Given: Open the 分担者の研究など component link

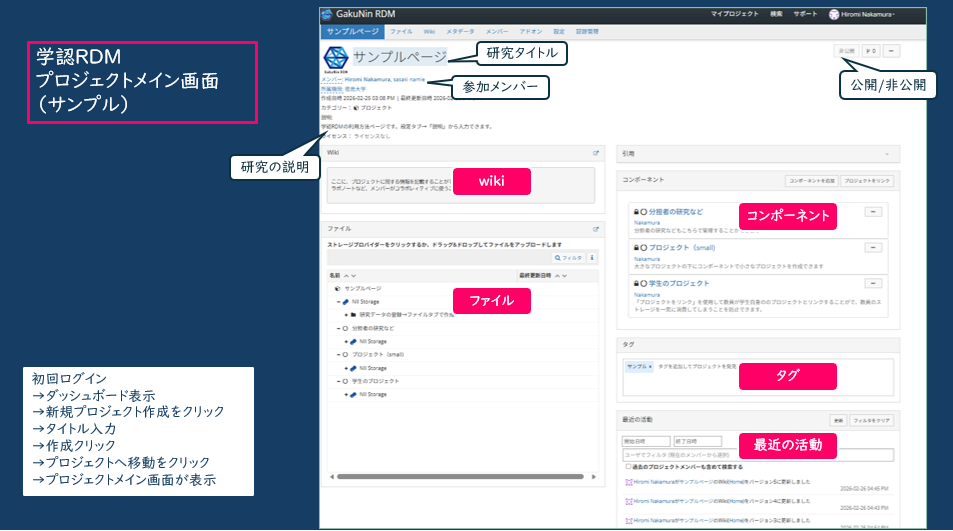Looking at the screenshot, I should click(675, 212).
